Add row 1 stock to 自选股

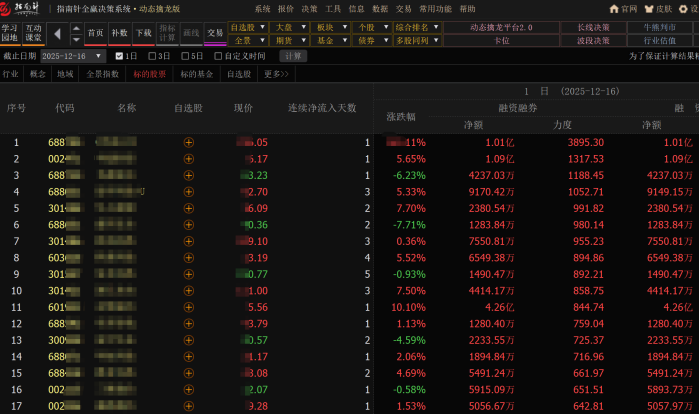(x=189, y=143)
